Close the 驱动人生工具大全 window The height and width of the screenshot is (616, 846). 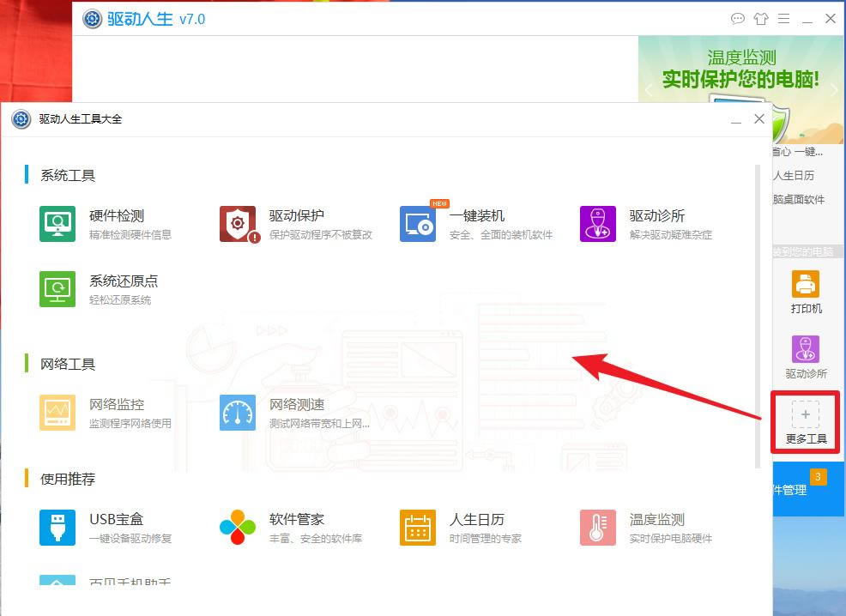point(759,118)
